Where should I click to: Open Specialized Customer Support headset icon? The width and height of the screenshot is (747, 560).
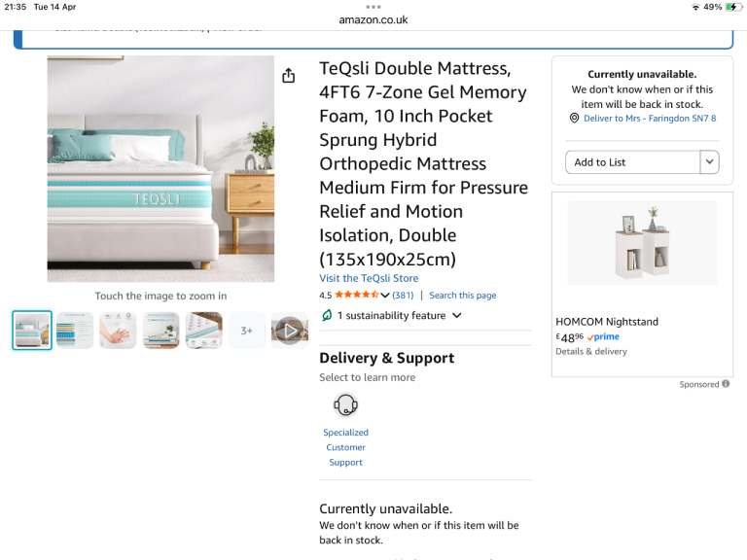click(345, 405)
